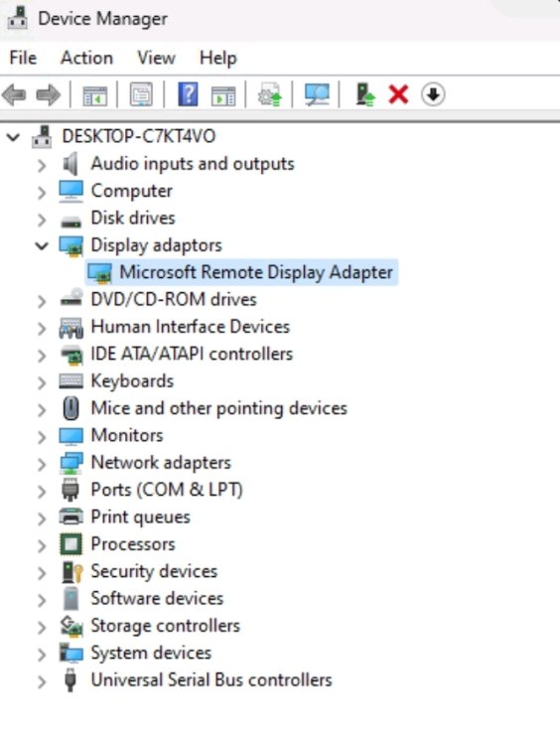560x745 pixels.
Task: Click the Disk drives category icon
Action: (x=70, y=221)
